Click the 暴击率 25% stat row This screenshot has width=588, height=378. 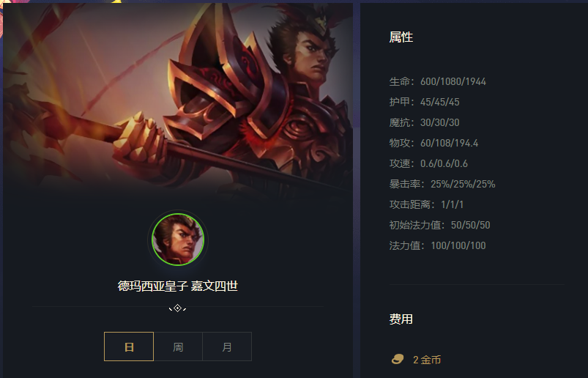coord(442,184)
